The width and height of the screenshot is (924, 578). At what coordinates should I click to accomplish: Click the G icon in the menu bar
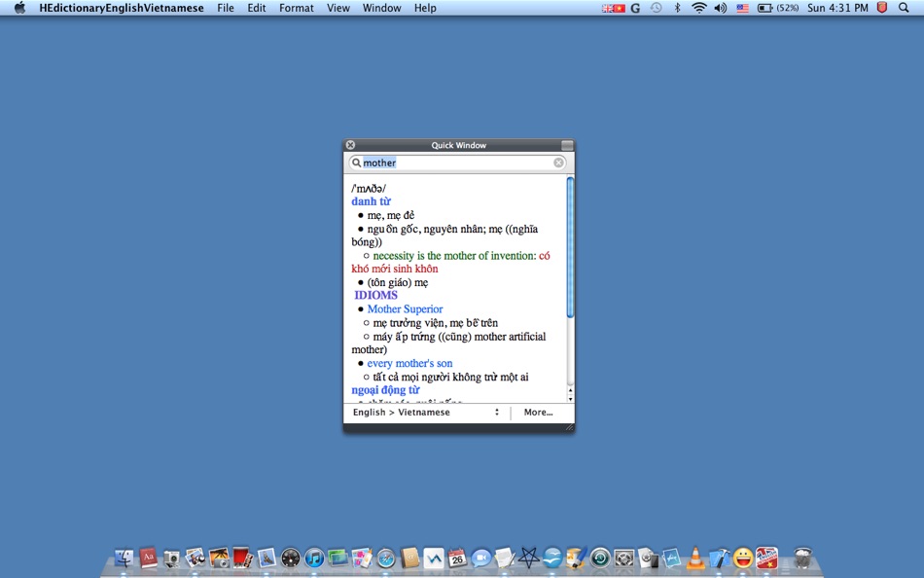(x=635, y=8)
